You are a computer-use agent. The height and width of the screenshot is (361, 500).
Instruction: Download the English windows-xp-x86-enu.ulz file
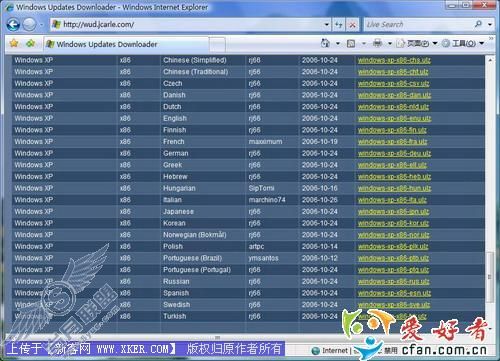(x=394, y=119)
